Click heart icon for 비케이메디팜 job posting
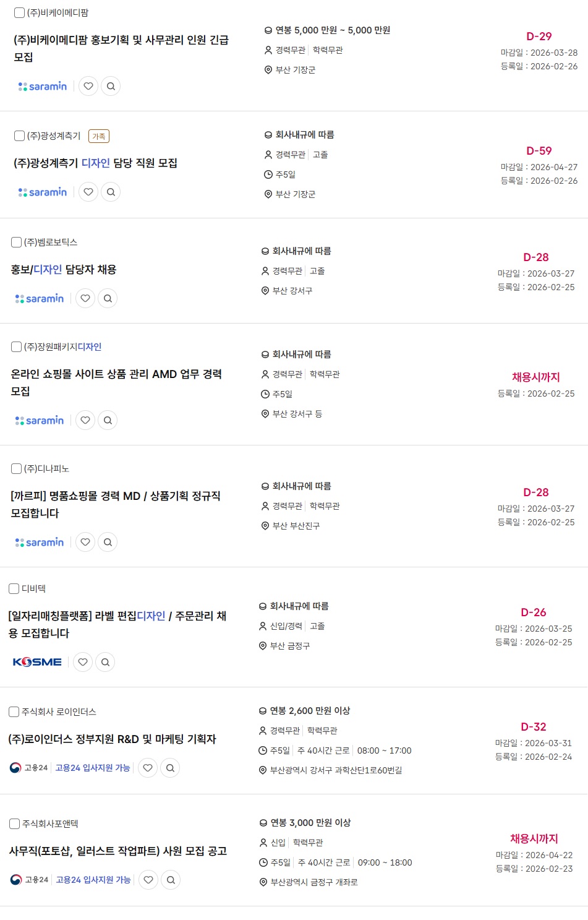588x920 pixels. pos(88,87)
